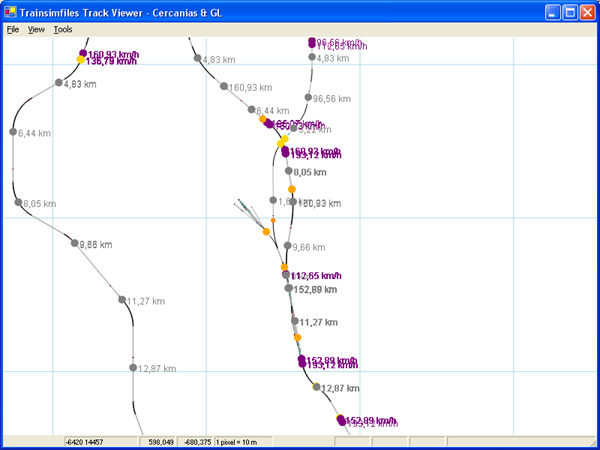Select the 11,27 km marker on left track
600x450 pixels.
tap(121, 300)
